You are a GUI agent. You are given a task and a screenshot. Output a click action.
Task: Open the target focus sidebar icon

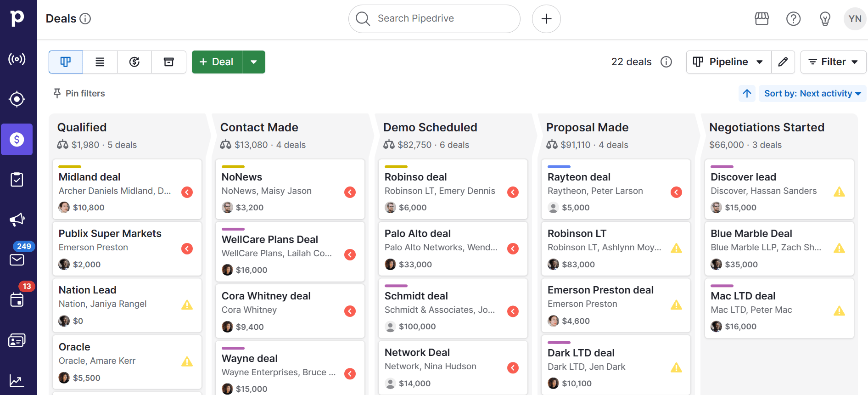(x=17, y=99)
